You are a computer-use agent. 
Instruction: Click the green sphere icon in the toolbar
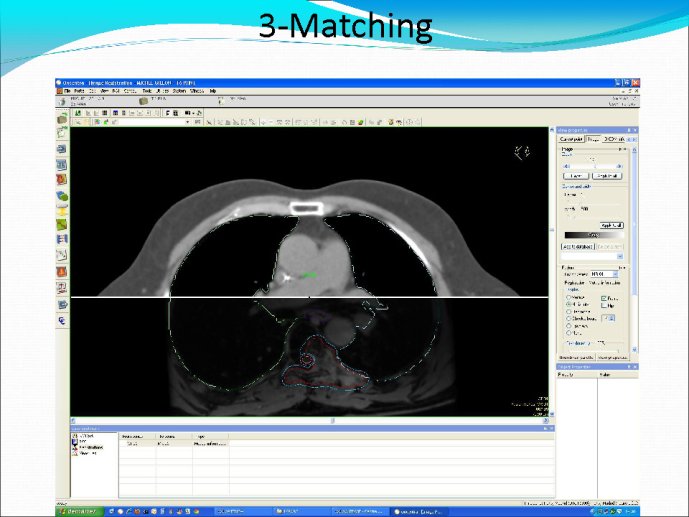pos(360,122)
